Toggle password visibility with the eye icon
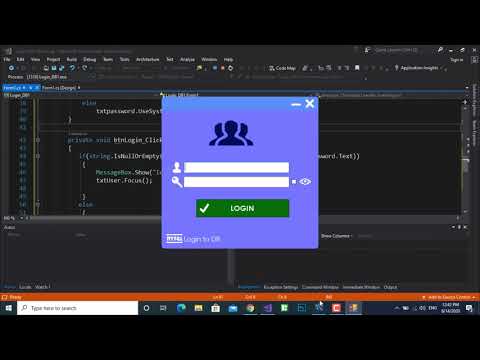The width and height of the screenshot is (480, 360). point(305,182)
